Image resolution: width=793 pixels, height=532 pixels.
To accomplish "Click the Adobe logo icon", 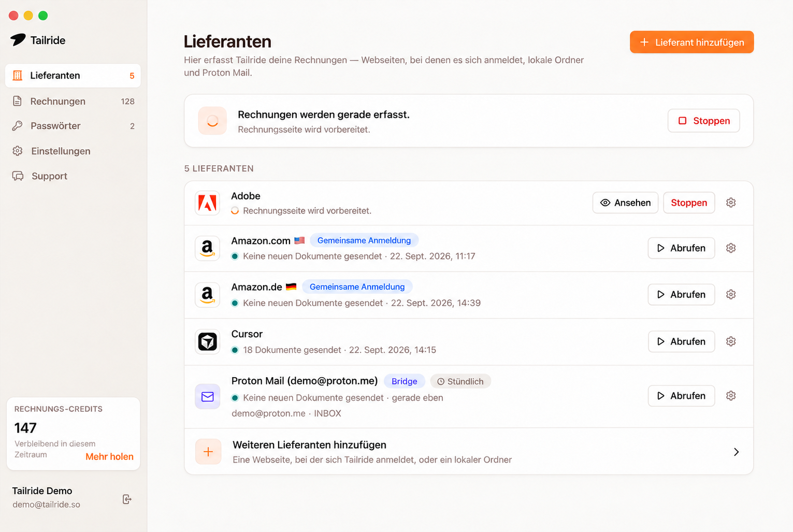I will (x=208, y=203).
